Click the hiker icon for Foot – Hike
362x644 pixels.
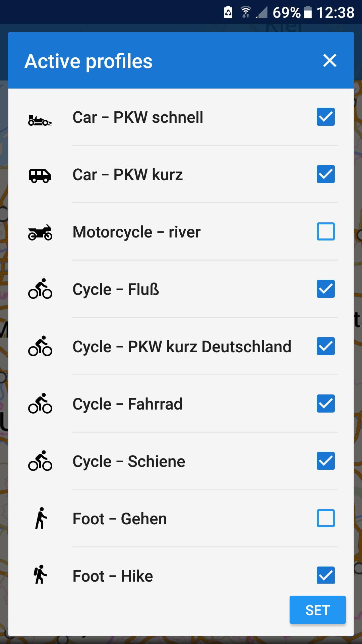40,575
